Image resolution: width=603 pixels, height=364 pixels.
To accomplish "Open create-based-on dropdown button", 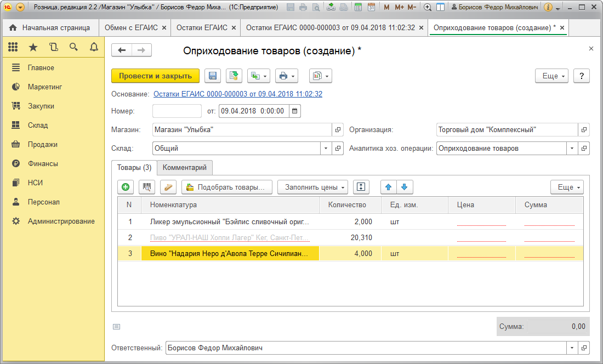I will click(259, 76).
